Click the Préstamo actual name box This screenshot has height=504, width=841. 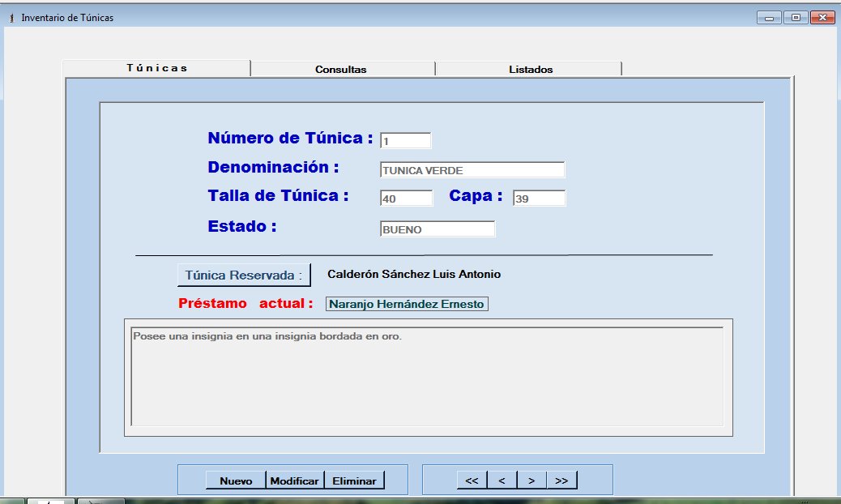(x=407, y=304)
